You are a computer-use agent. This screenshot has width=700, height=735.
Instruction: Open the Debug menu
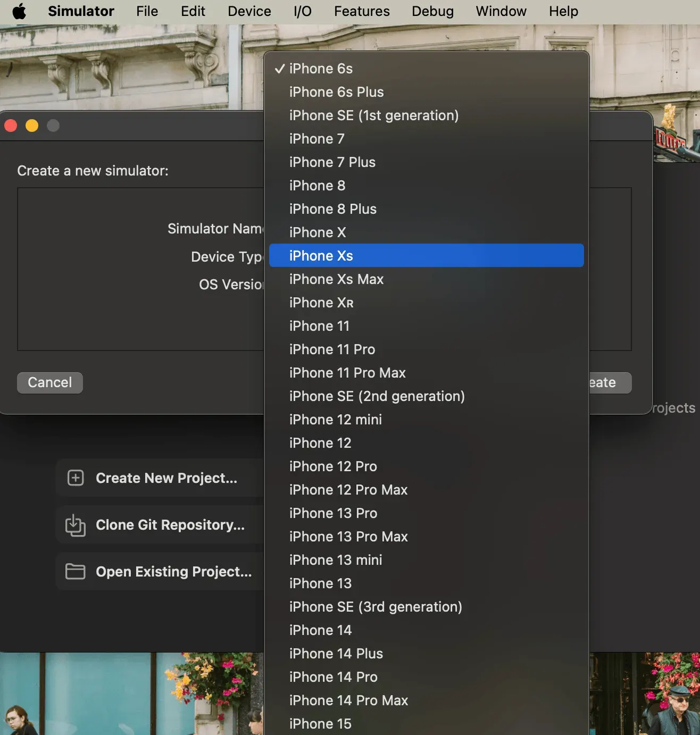coord(432,11)
